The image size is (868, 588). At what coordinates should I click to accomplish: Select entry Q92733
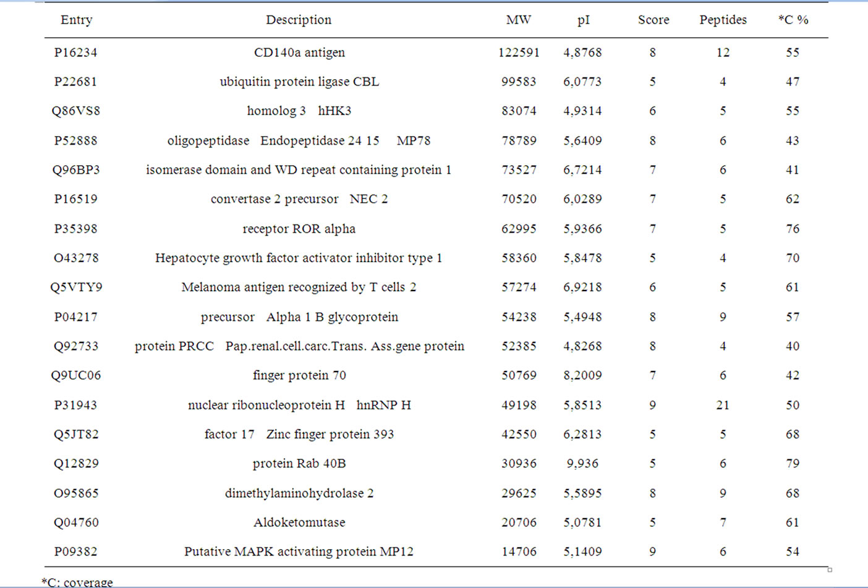point(75,346)
